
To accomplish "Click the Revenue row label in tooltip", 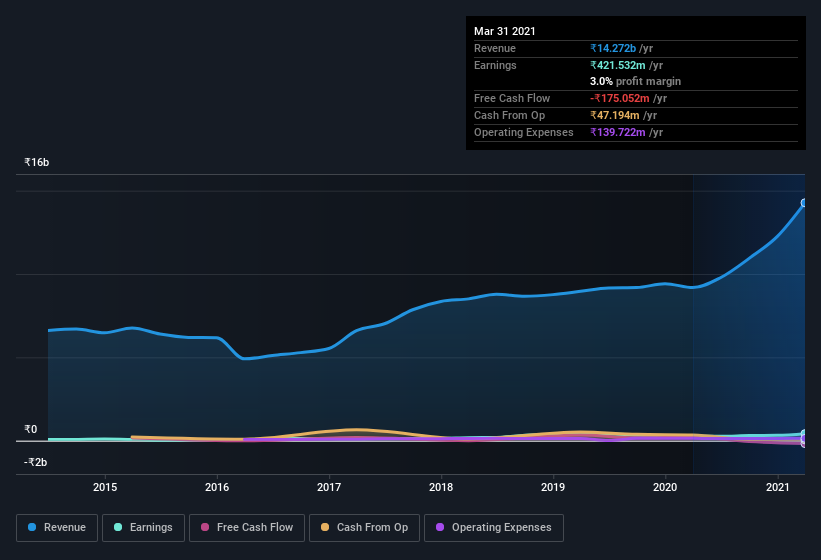I will pos(495,48).
